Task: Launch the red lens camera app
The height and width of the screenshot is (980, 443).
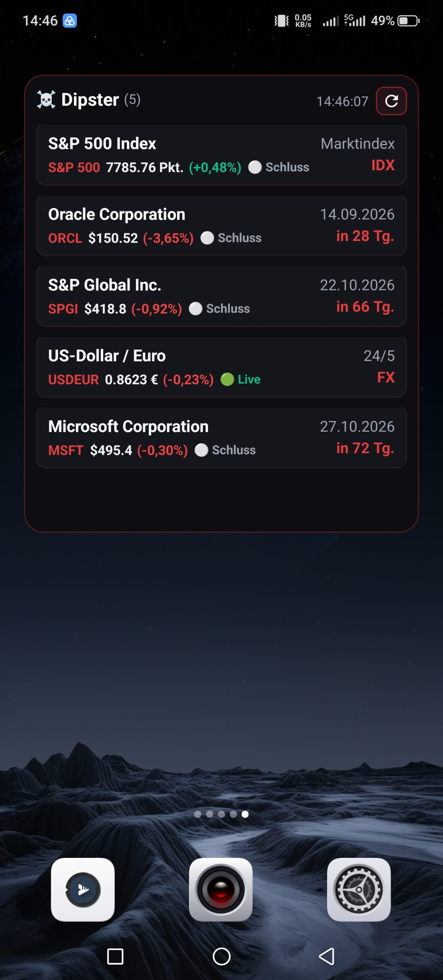Action: (x=221, y=889)
